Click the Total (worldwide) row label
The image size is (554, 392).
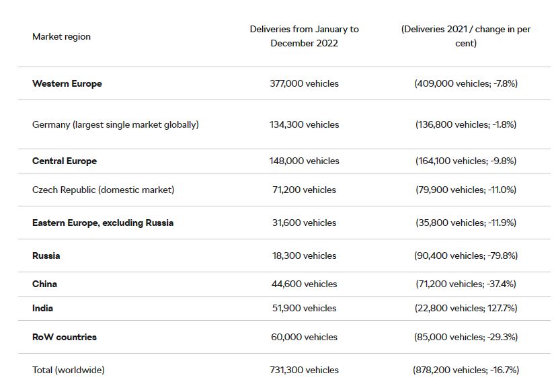(69, 370)
